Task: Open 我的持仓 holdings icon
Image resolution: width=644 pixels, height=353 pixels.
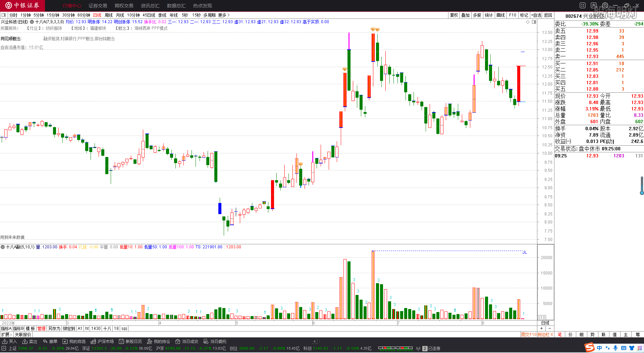Action: click(x=150, y=341)
